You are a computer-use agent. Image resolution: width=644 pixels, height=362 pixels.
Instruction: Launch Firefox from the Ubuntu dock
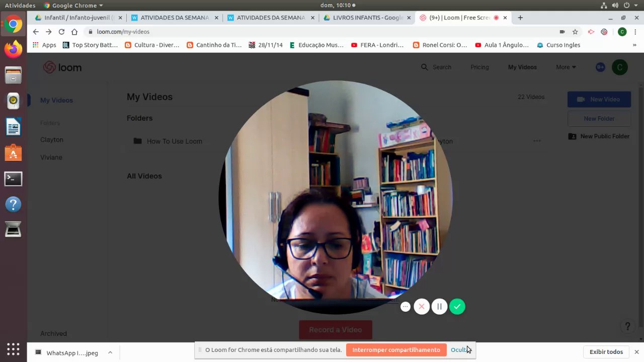coord(14,49)
